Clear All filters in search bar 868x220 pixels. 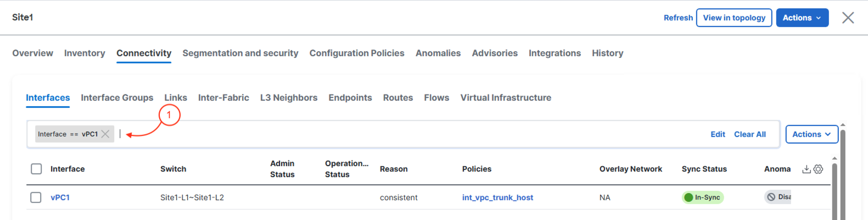(750, 134)
